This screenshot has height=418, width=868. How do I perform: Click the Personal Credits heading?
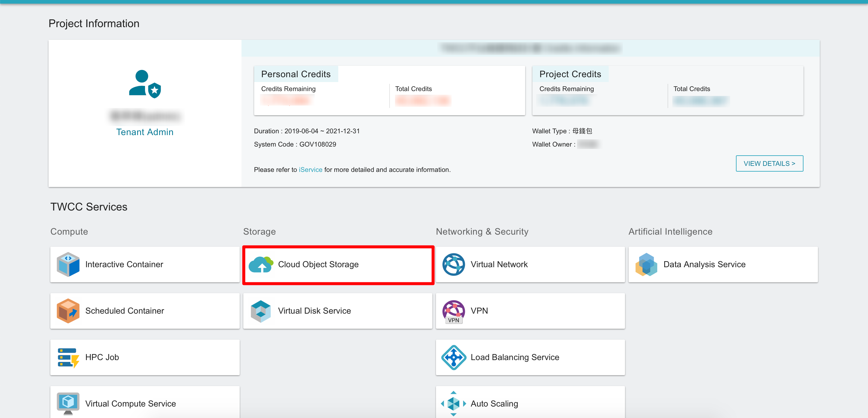[296, 74]
